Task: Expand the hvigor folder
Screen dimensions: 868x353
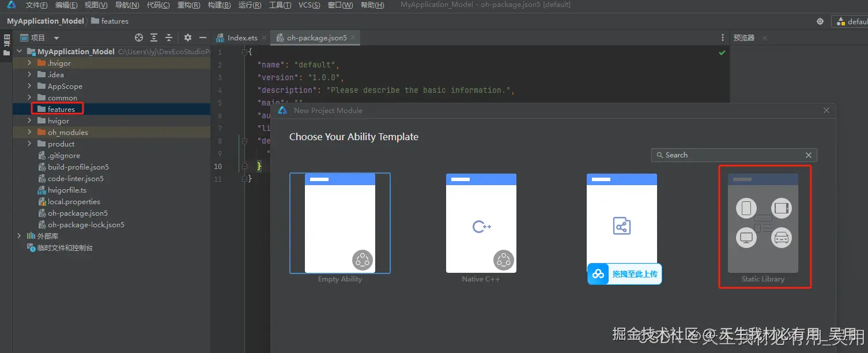Action: [29, 121]
